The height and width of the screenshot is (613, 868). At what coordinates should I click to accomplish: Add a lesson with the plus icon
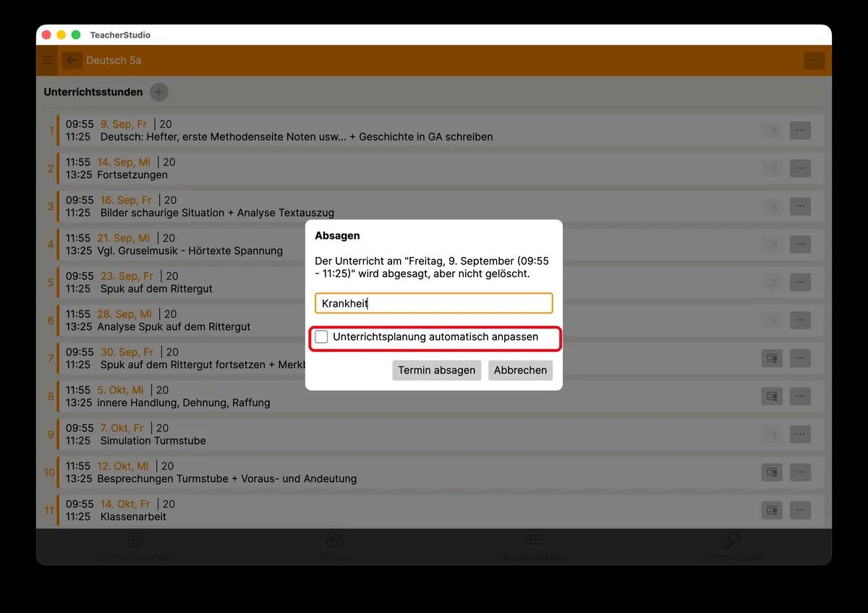click(x=159, y=92)
